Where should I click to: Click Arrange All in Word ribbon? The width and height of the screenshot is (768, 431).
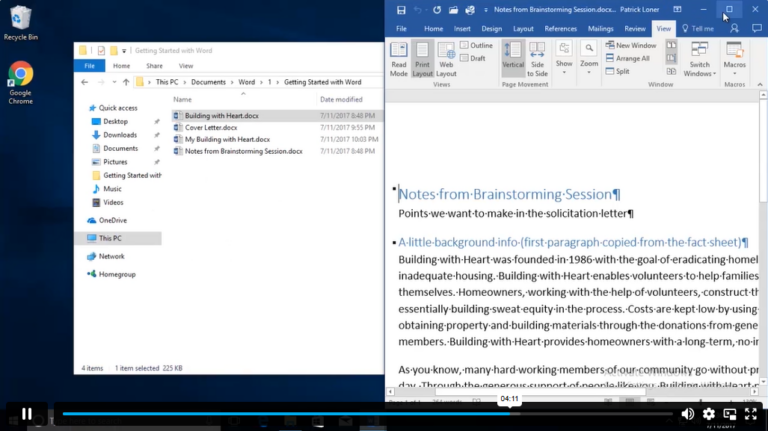pos(627,58)
